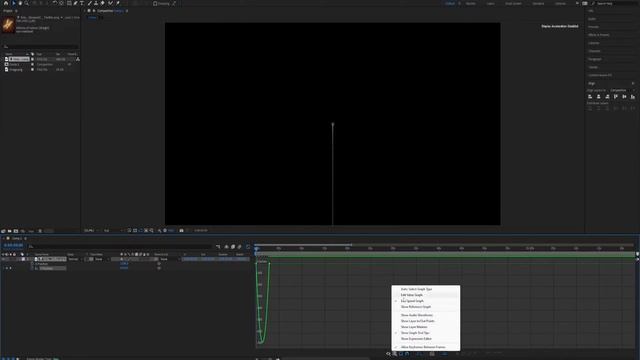640x360 pixels.
Task: Toggle the Snapping checkbox
Action: (155, 3)
